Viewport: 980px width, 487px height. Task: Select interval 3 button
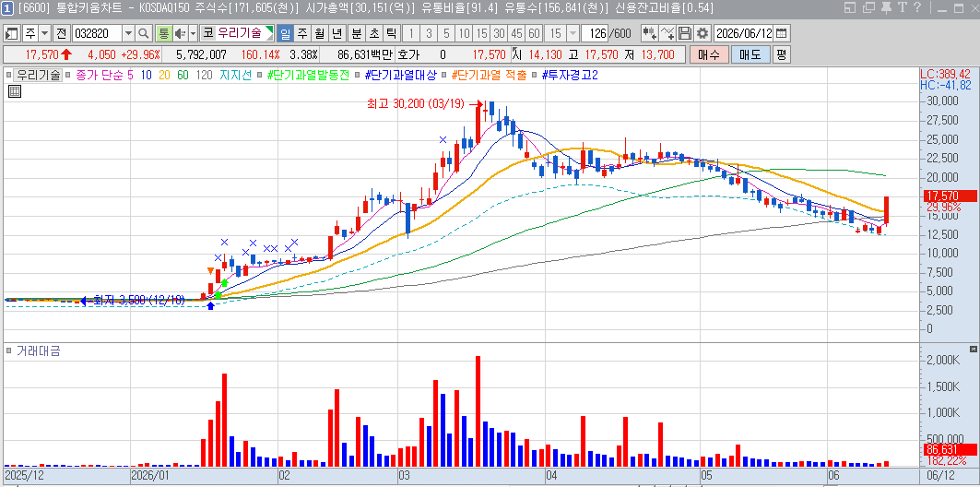[430, 33]
